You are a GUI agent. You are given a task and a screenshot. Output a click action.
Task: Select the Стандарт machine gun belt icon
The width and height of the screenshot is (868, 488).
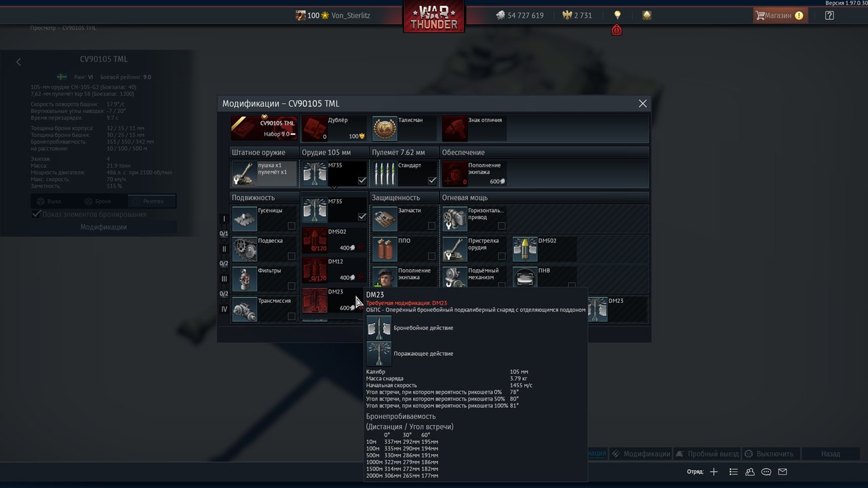[384, 174]
